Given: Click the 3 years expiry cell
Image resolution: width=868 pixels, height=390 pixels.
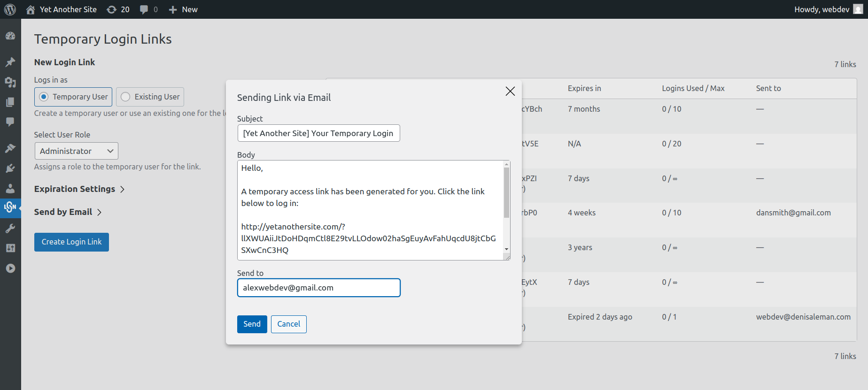Looking at the screenshot, I should pos(580,247).
